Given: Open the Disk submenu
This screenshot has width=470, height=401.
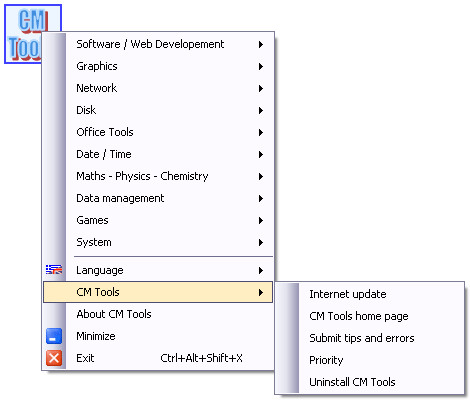Looking at the screenshot, I should 158,110.
